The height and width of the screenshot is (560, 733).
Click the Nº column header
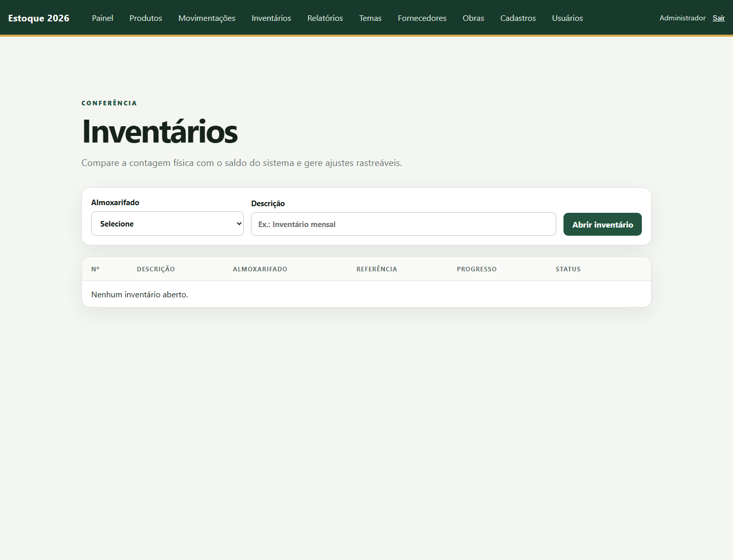point(95,269)
